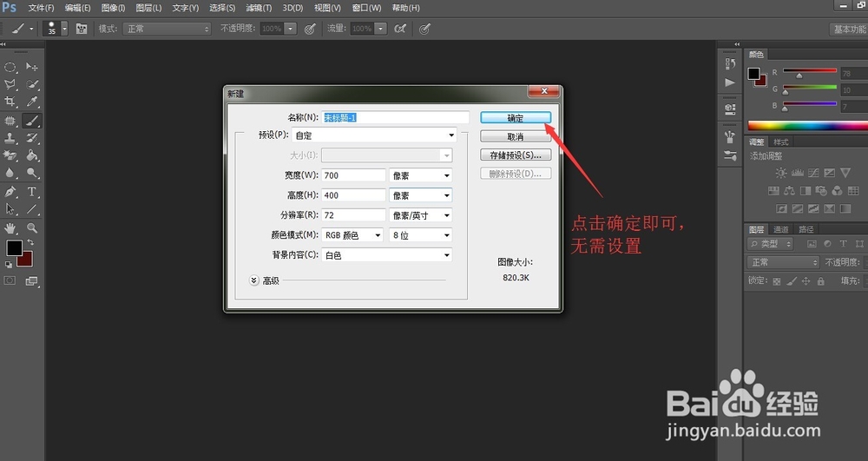
Task: Select the Dodge tool
Action: 32,173
